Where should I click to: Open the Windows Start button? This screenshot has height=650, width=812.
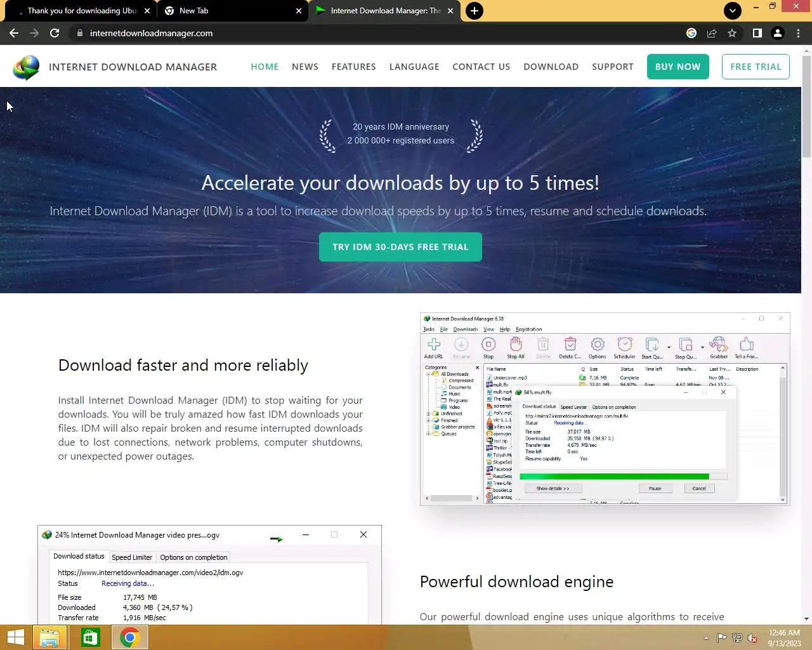(15, 637)
